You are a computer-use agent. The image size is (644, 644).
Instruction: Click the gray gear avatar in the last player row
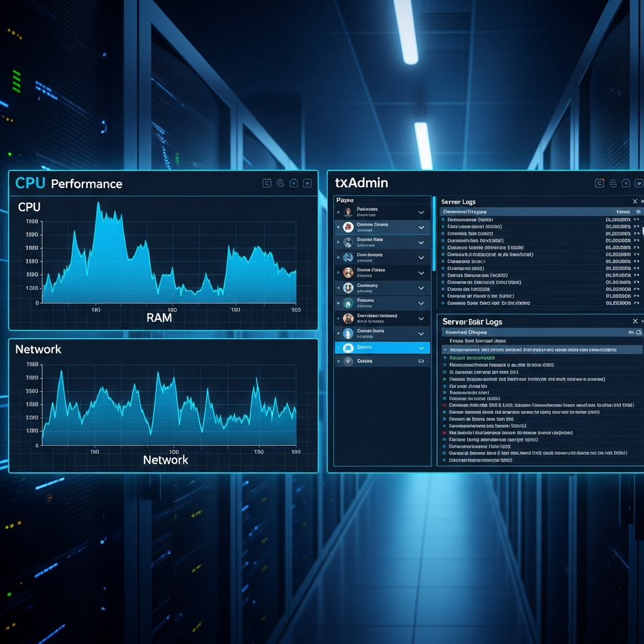[348, 362]
